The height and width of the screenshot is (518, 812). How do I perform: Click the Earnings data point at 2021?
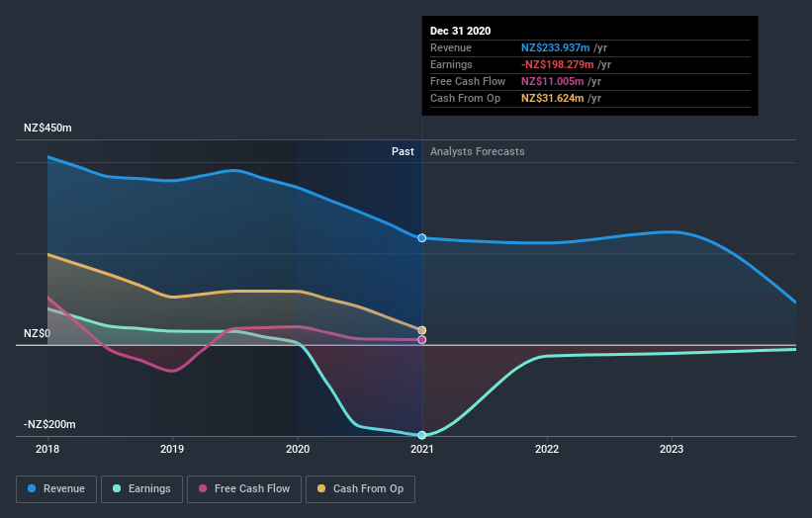click(x=422, y=435)
